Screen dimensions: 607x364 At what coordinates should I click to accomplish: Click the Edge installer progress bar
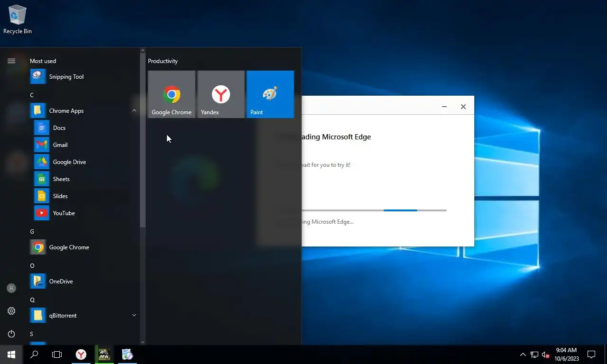[x=374, y=210]
